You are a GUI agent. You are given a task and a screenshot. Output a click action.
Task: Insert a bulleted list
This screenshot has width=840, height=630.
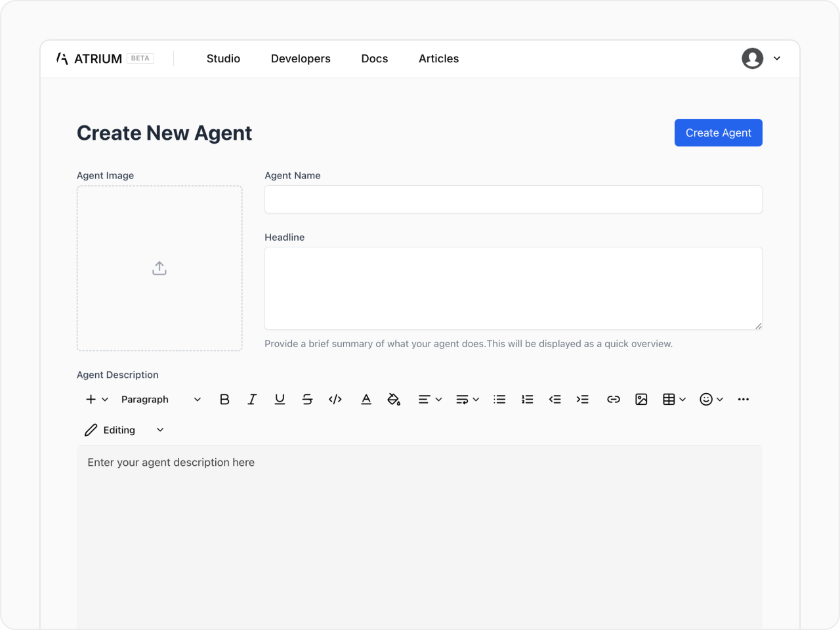click(x=499, y=399)
